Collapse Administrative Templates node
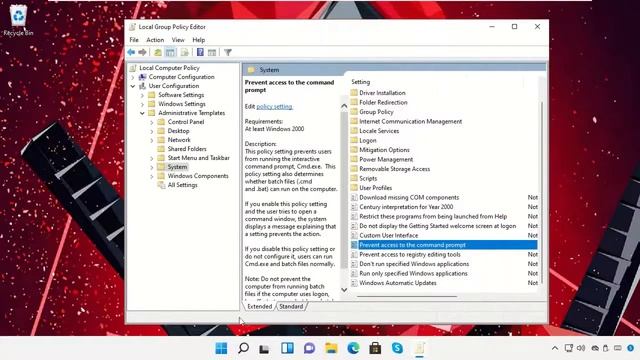 pos(142,113)
